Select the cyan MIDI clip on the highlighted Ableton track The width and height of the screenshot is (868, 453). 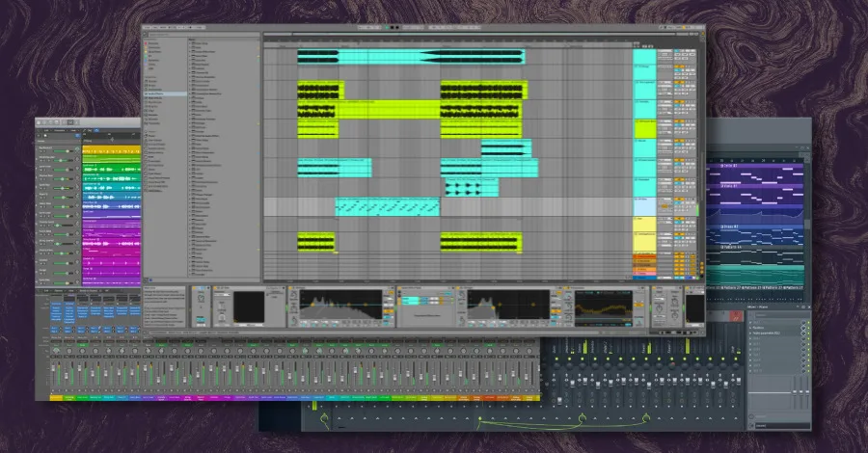click(388, 207)
